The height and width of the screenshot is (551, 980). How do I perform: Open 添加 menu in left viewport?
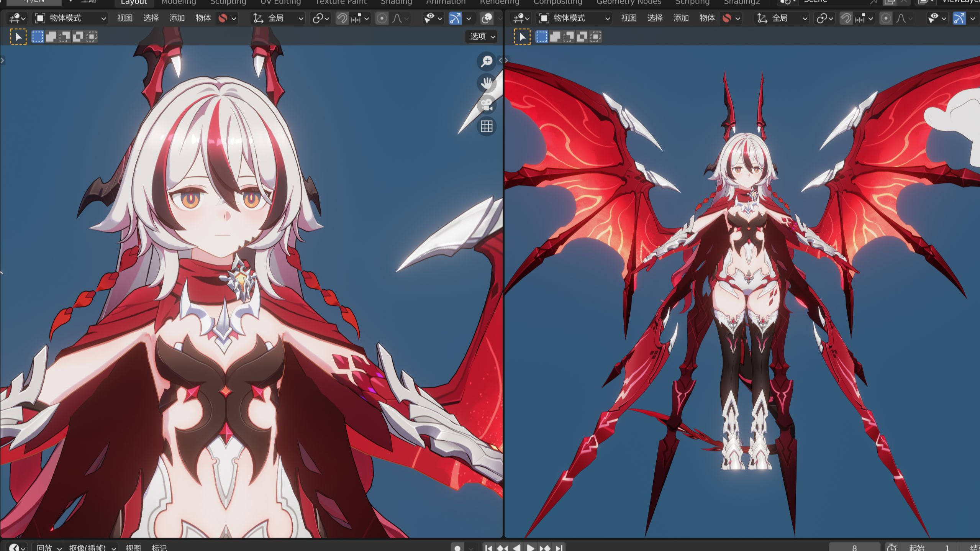pos(177,18)
